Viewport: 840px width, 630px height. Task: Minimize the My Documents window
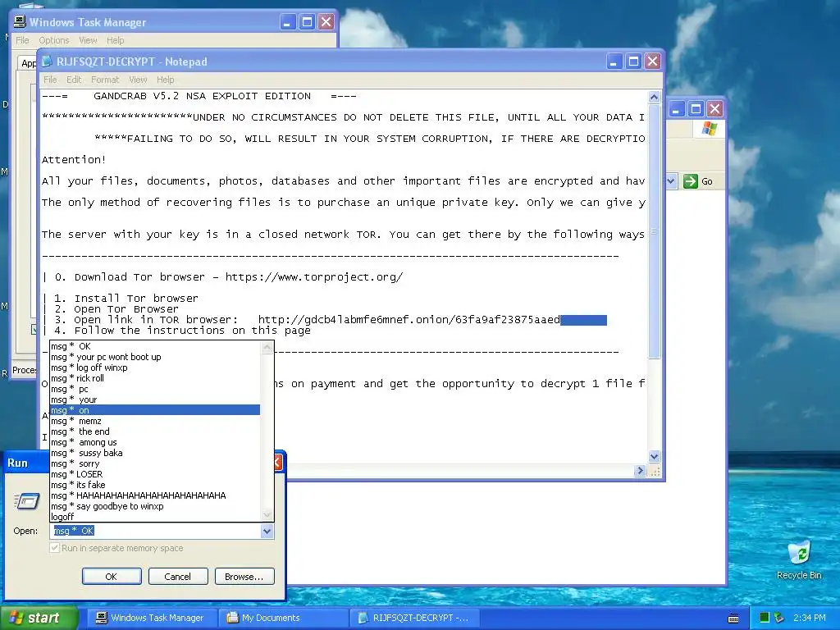point(677,109)
